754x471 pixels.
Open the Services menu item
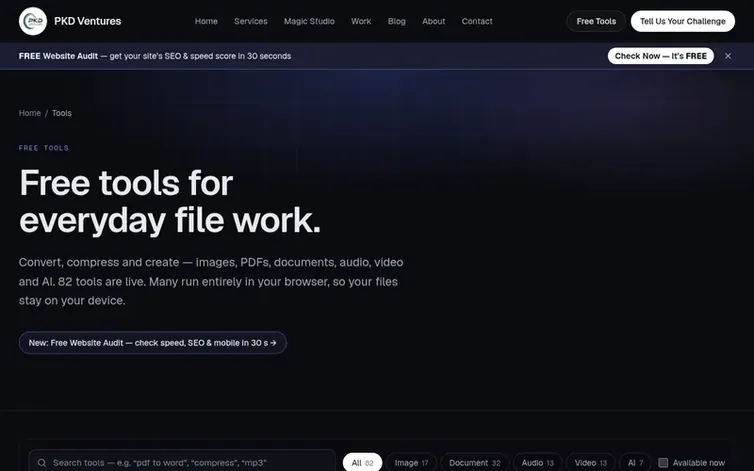[251, 21]
